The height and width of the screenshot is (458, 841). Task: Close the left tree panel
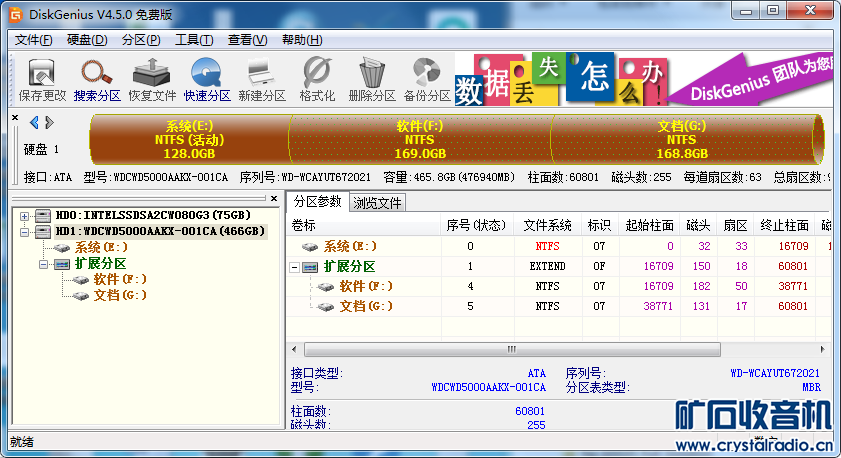pyautogui.click(x=274, y=198)
